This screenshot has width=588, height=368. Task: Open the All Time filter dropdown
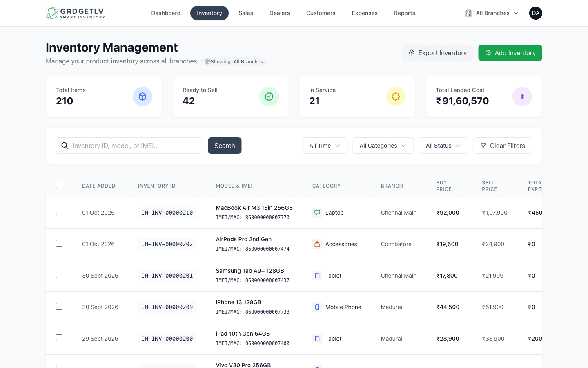pyautogui.click(x=325, y=146)
